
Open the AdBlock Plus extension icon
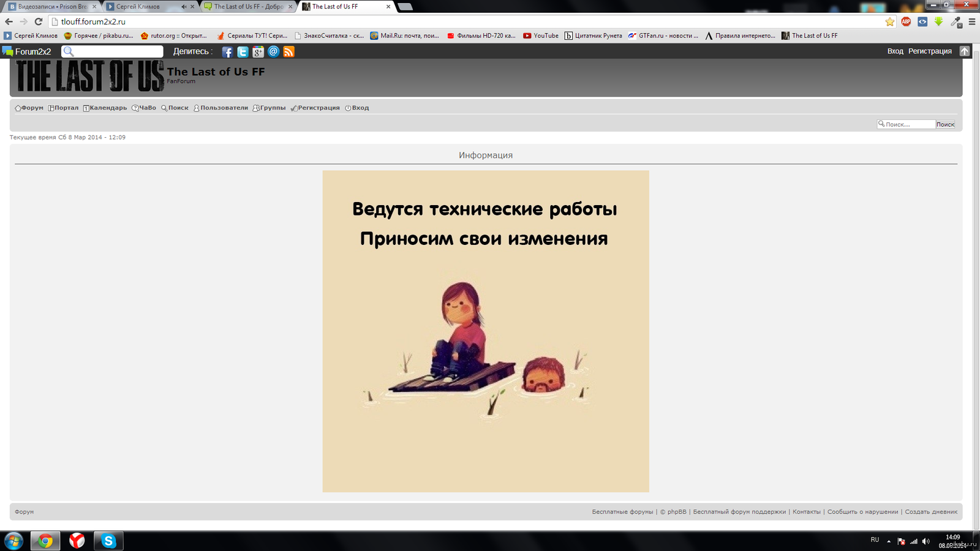click(x=906, y=21)
